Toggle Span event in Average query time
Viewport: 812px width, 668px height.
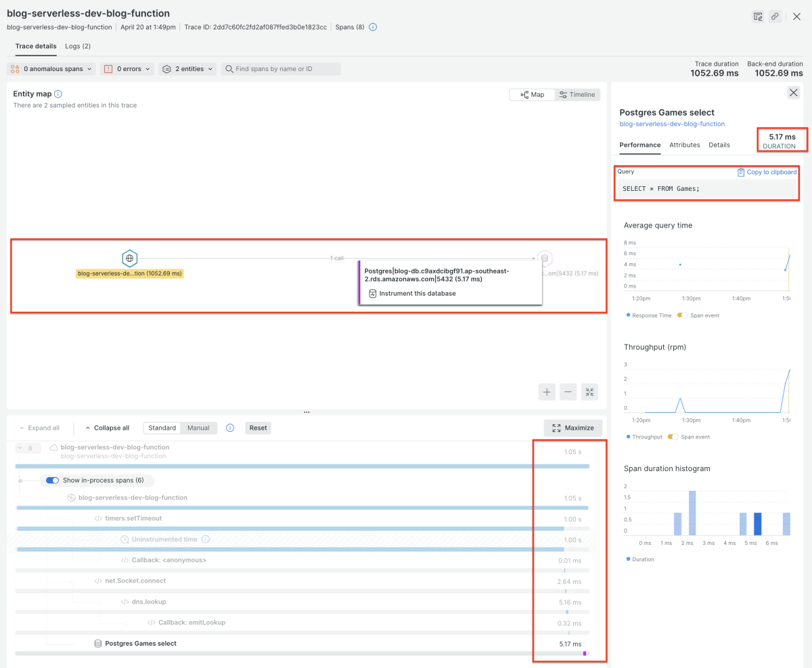pos(682,315)
